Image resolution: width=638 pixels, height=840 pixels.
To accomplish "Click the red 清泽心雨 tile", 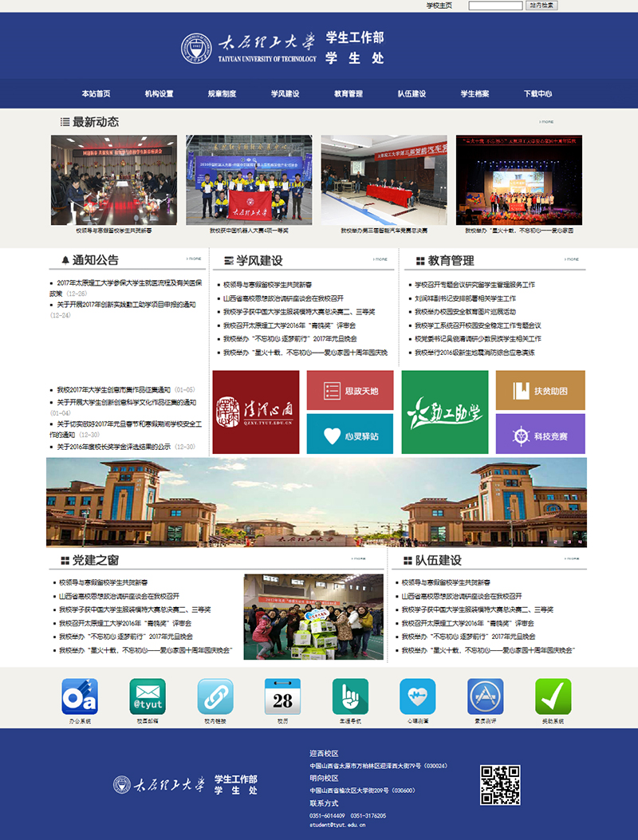I will (x=255, y=412).
